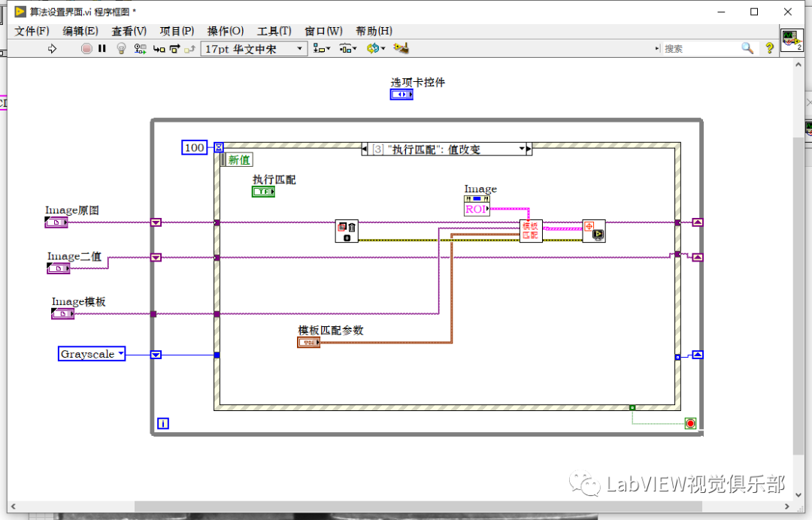812x520 pixels.
Task: Click scroll right arrow at bottom
Action: (787, 506)
